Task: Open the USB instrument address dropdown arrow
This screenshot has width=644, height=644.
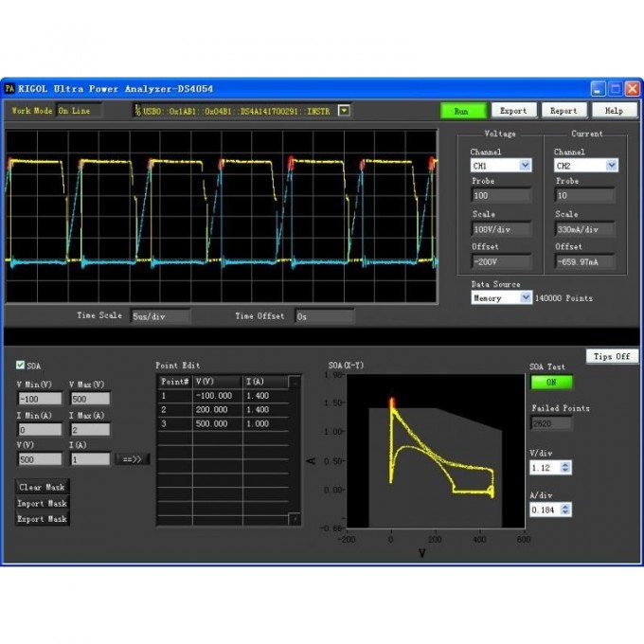Action: click(344, 111)
